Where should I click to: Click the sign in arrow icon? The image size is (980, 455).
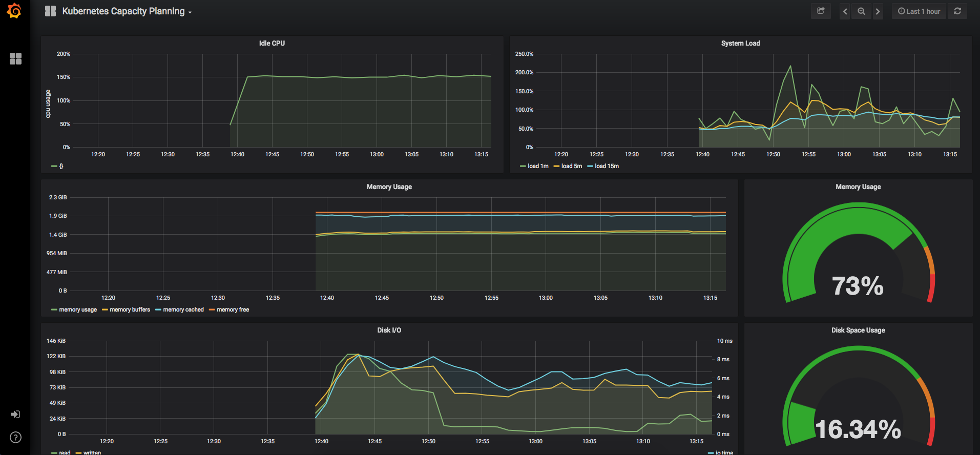pyautogui.click(x=15, y=414)
